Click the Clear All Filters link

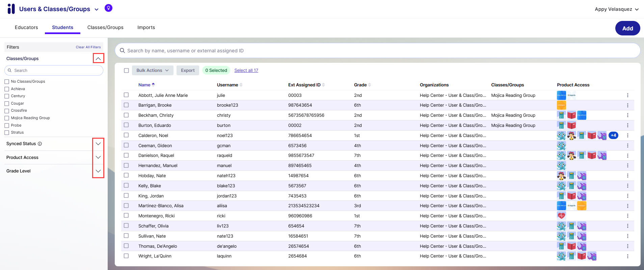click(x=88, y=47)
